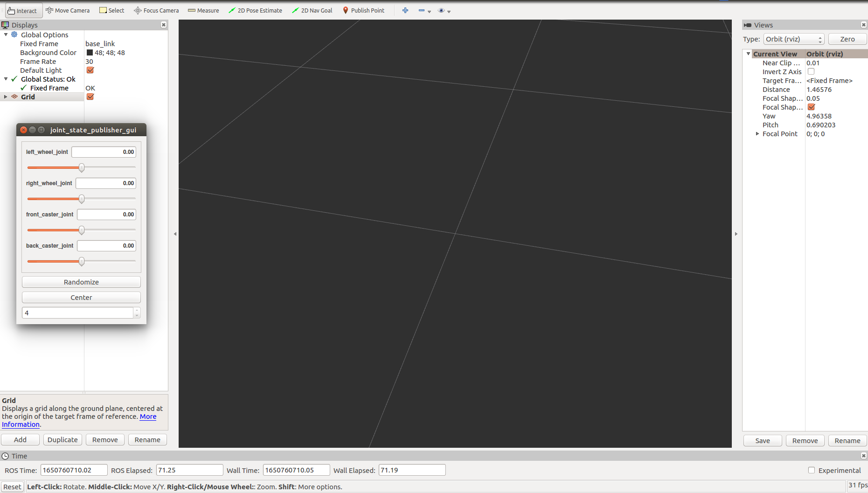Toggle the Default Light checkbox
Image resolution: width=868 pixels, height=493 pixels.
pos(90,70)
